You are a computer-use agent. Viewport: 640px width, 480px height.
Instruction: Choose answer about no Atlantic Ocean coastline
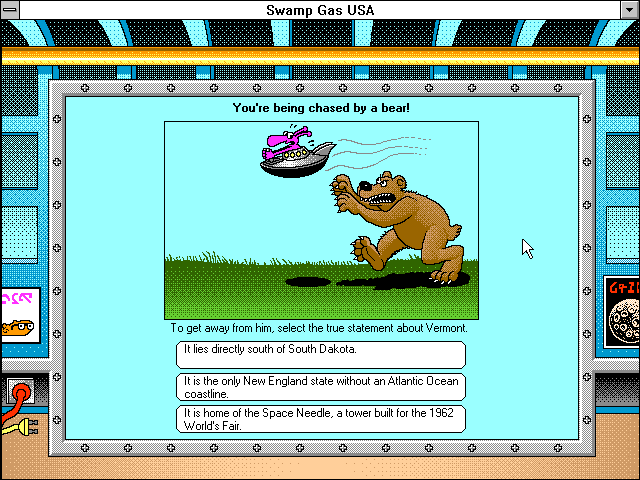click(x=321, y=387)
